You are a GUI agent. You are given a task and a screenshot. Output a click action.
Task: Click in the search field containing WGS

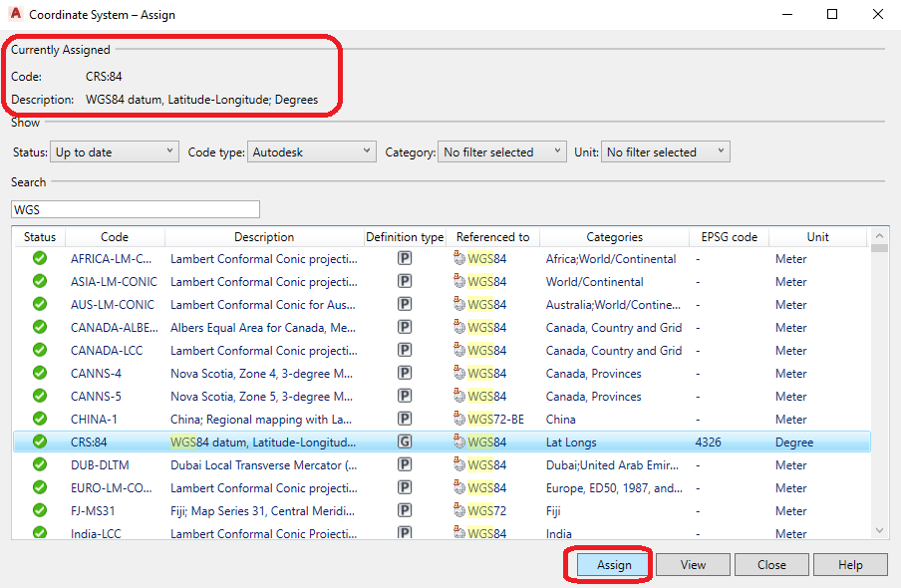pos(135,209)
